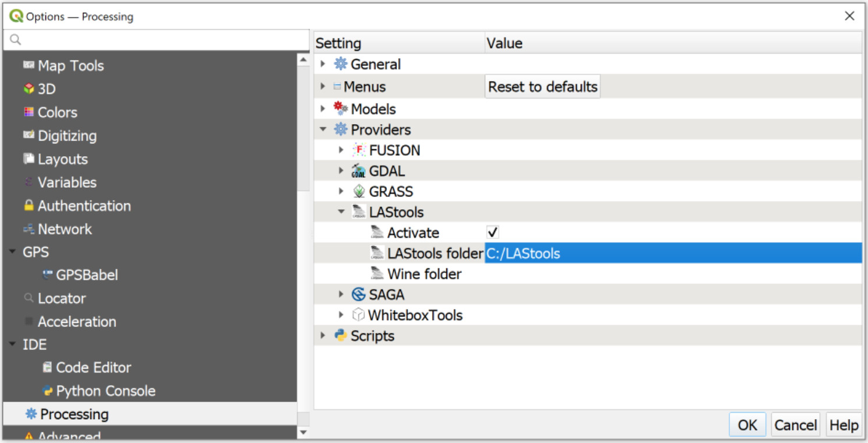
Task: Collapse the Providers group
Action: (x=323, y=129)
